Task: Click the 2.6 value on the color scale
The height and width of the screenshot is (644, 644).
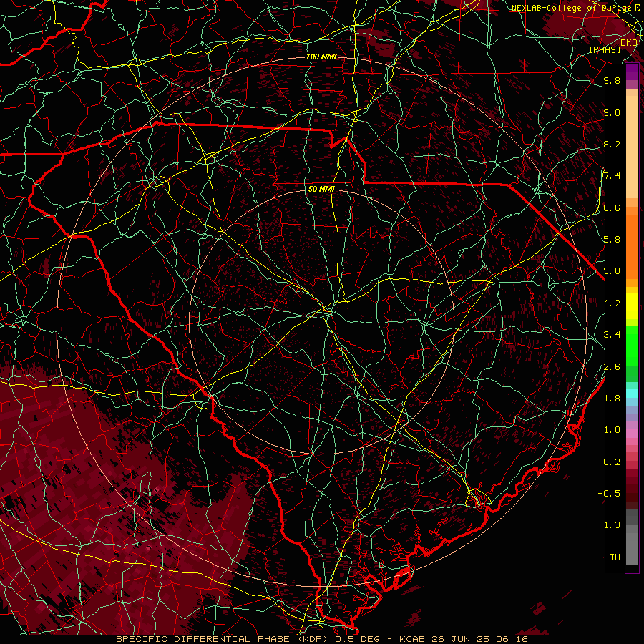Action: (x=612, y=367)
